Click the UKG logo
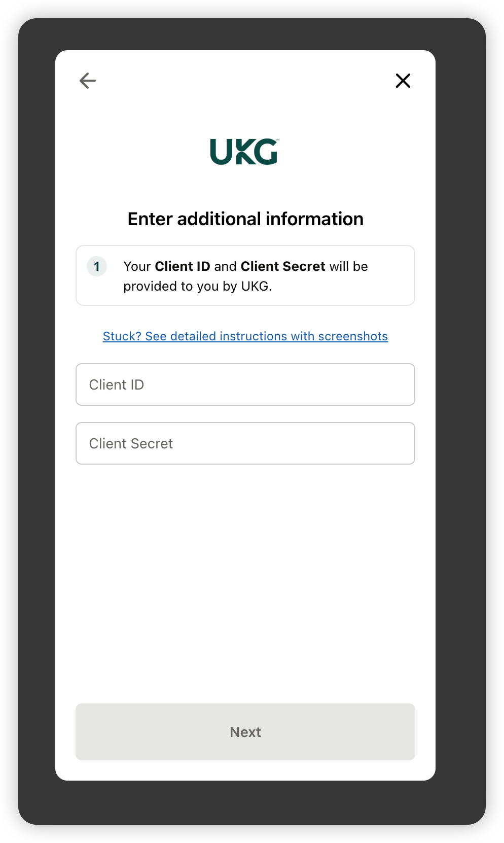 pyautogui.click(x=244, y=152)
